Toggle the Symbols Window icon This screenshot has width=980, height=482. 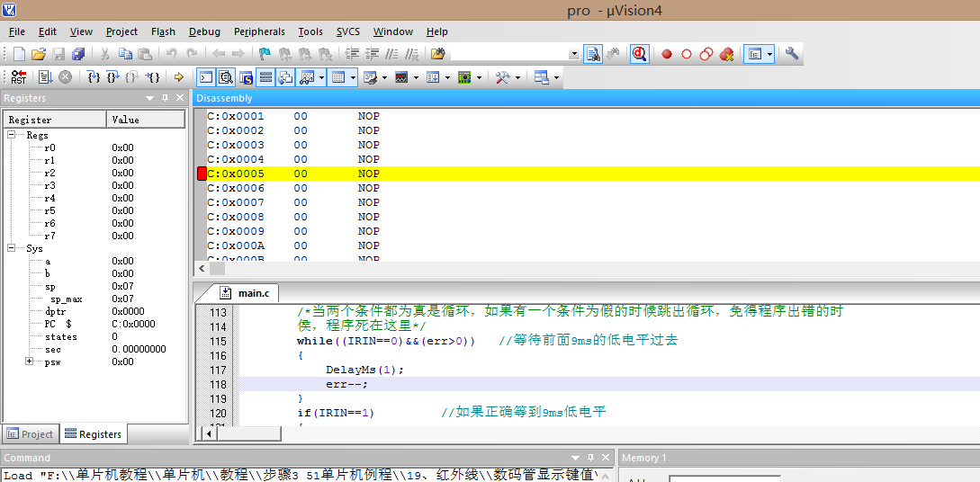click(246, 77)
